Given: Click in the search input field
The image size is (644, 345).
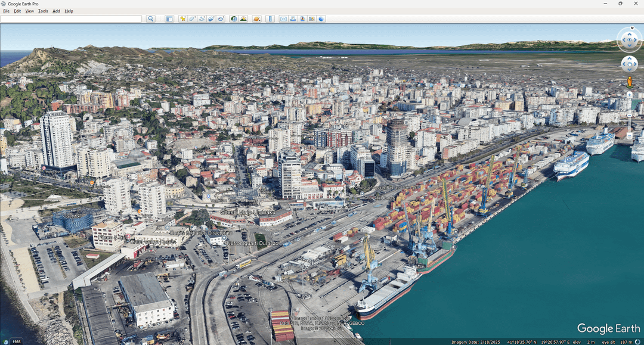Looking at the screenshot, I should tap(72, 19).
